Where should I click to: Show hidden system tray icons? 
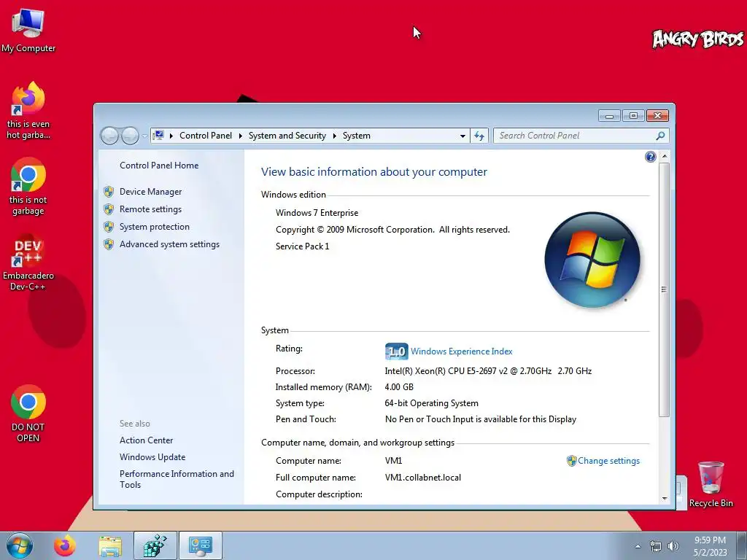coord(638,547)
